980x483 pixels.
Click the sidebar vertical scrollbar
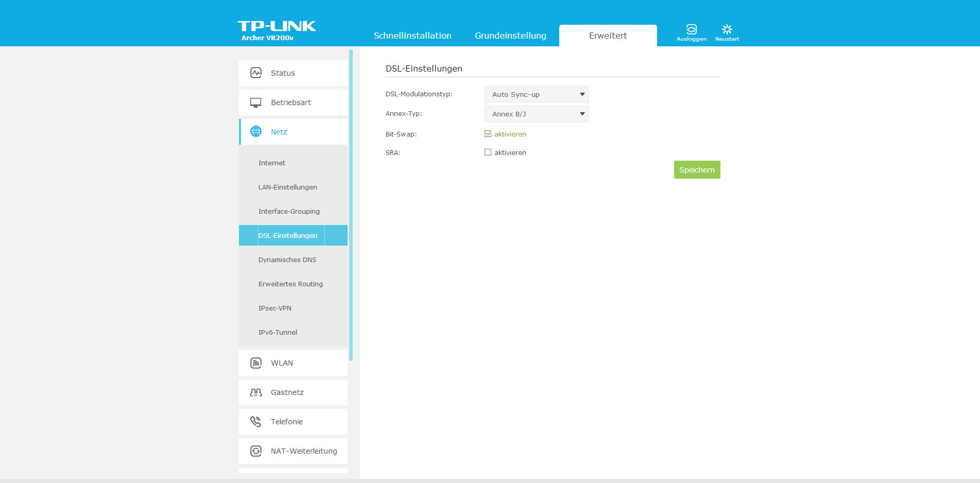point(351,206)
